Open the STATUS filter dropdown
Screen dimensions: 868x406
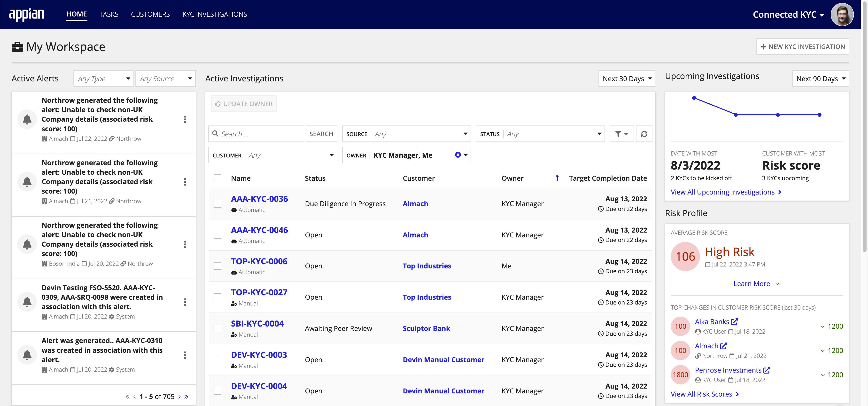coord(540,134)
